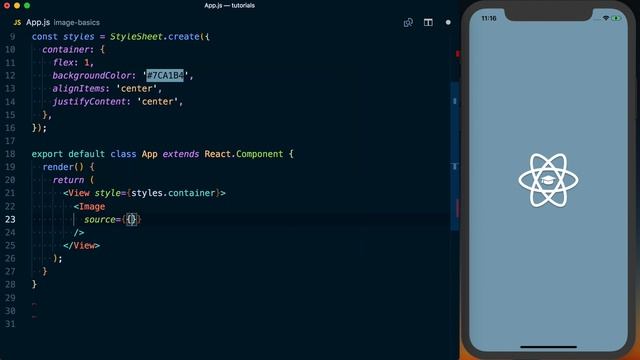Click the image-basics folder label
Viewport: 640px width, 360px height.
tap(76, 23)
